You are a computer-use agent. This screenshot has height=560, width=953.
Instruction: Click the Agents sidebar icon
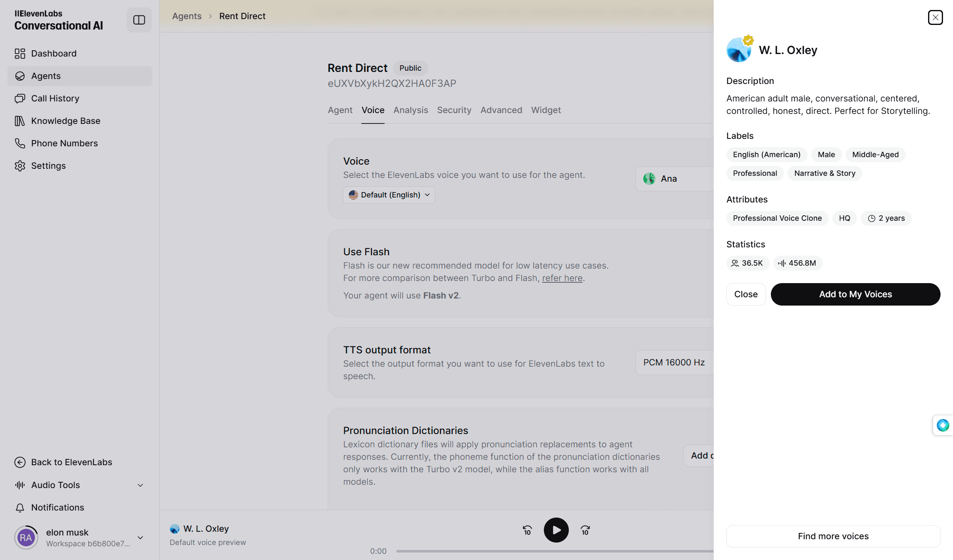(x=20, y=76)
